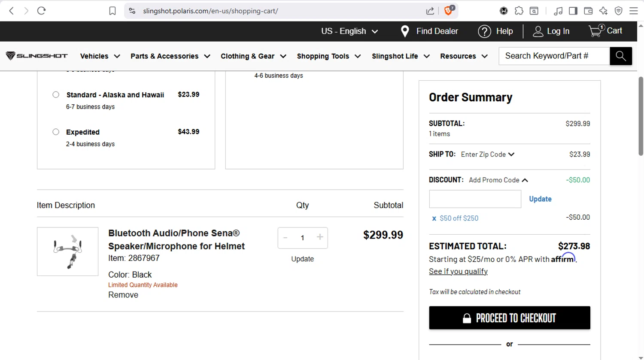Go back with the browser back arrow

[12, 11]
